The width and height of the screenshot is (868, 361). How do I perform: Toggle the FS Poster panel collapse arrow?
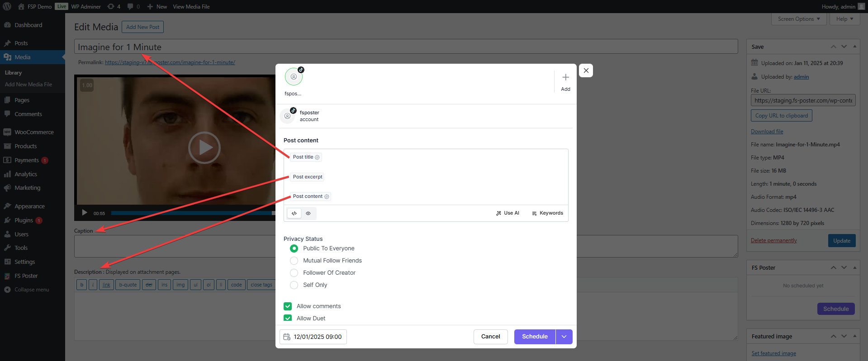tap(854, 267)
